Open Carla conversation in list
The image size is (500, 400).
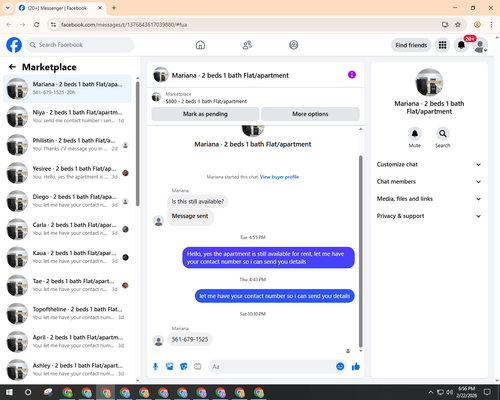click(x=67, y=229)
